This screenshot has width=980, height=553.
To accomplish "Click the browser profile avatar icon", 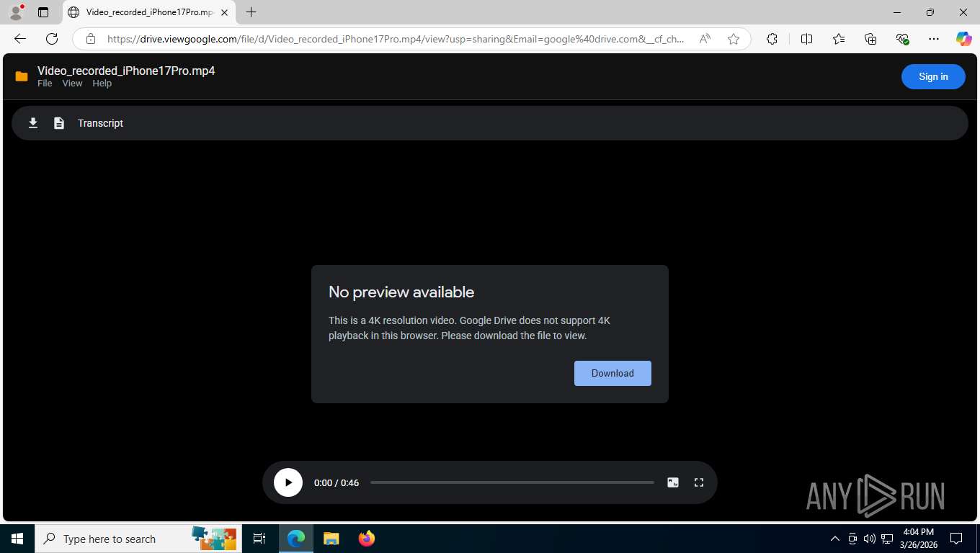I will pos(16,12).
